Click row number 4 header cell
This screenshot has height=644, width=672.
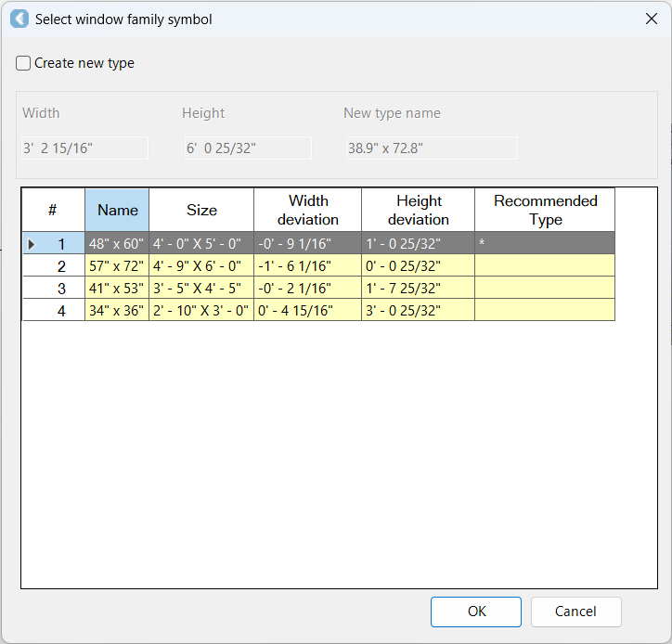(54, 311)
